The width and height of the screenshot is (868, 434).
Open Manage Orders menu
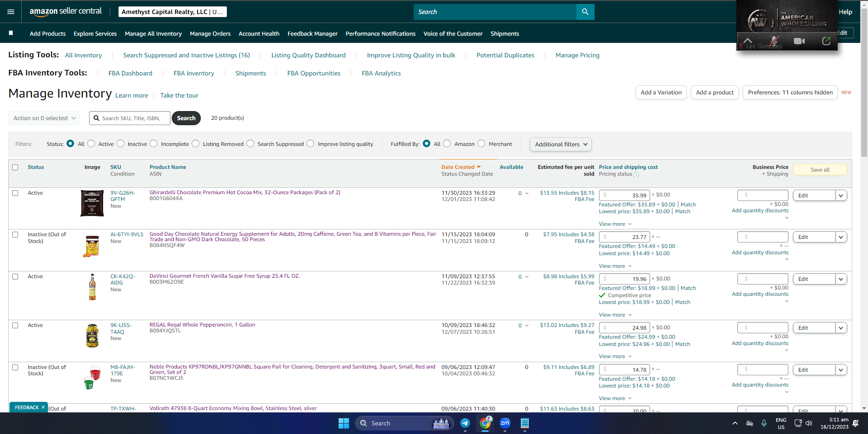click(x=210, y=33)
